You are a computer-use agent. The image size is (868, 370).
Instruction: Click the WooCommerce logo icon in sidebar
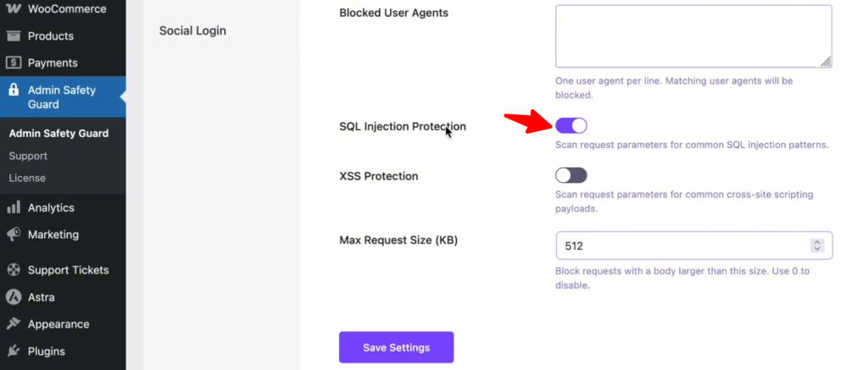[13, 9]
